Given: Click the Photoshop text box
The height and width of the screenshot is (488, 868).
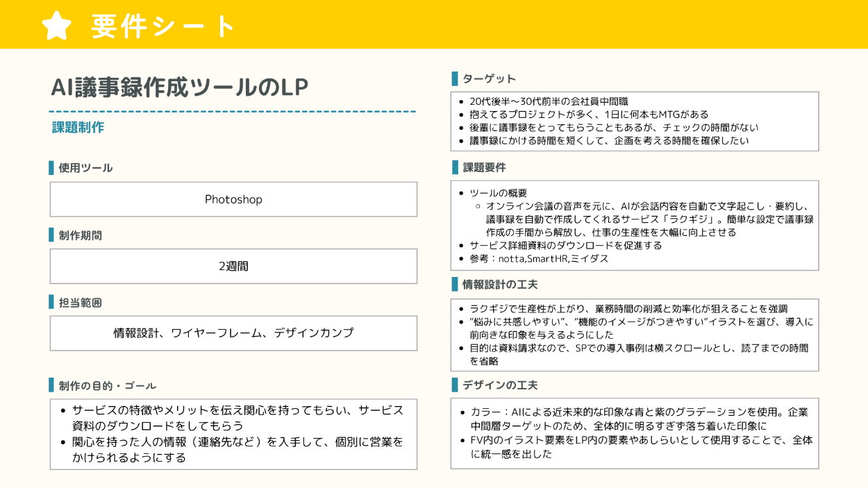Looking at the screenshot, I should click(x=233, y=199).
